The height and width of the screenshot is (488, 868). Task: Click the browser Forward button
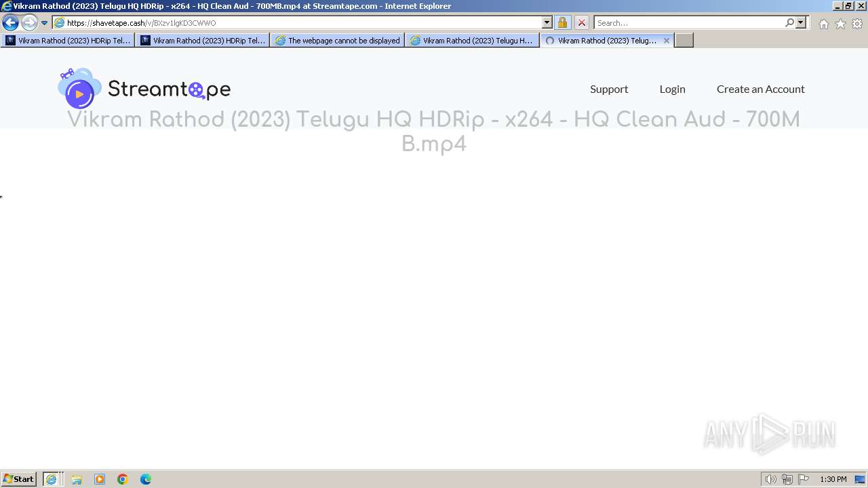coord(29,22)
